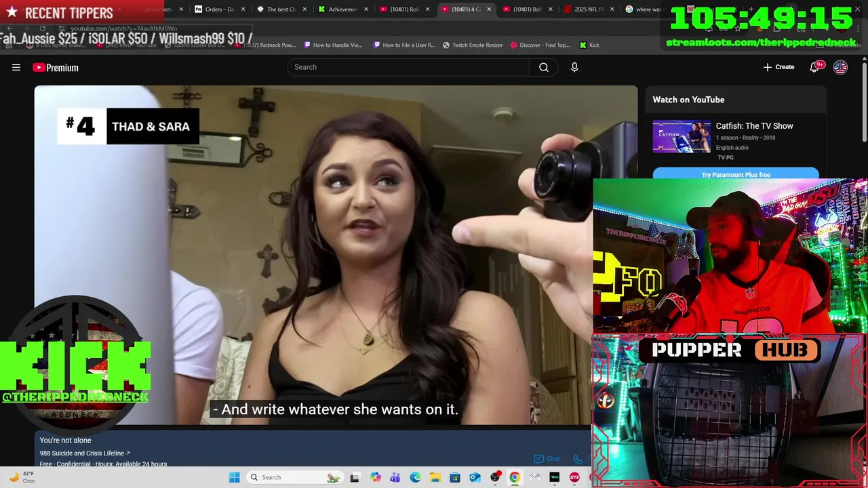This screenshot has width=868, height=488.
Task: Open the YouTube account avatar menu
Action: coord(840,67)
